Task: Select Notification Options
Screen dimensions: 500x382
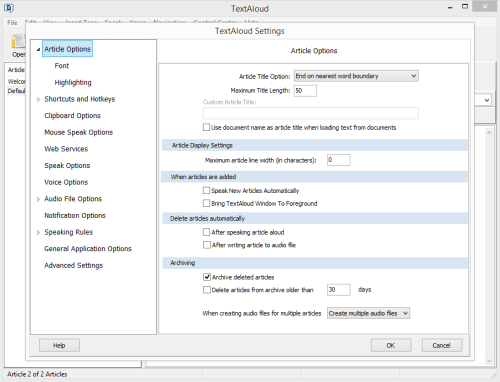Action: [75, 215]
